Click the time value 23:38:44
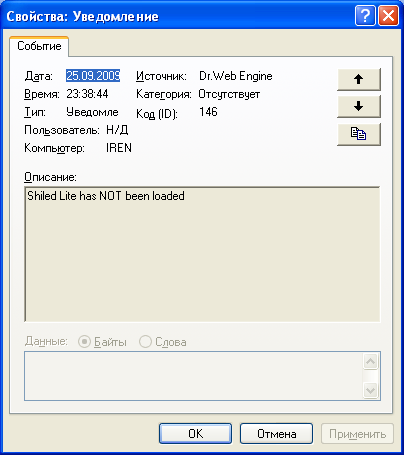This screenshot has width=404, height=455. (87, 94)
